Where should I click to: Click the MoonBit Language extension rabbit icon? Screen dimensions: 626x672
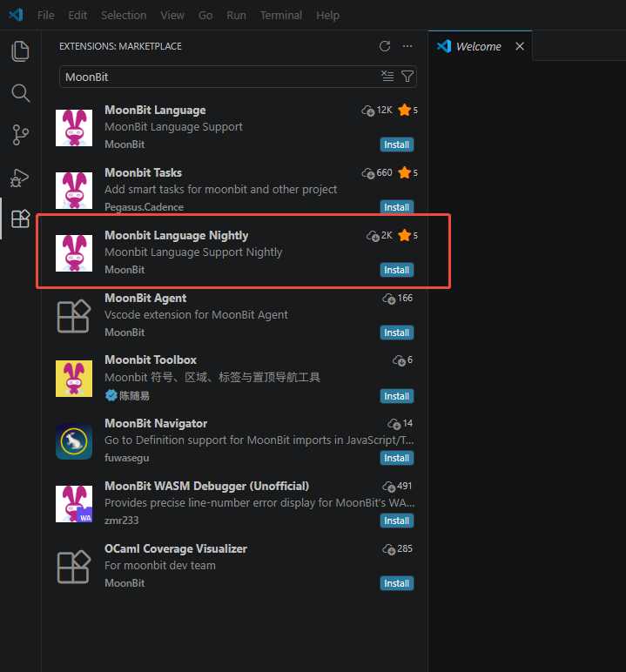pyautogui.click(x=74, y=128)
